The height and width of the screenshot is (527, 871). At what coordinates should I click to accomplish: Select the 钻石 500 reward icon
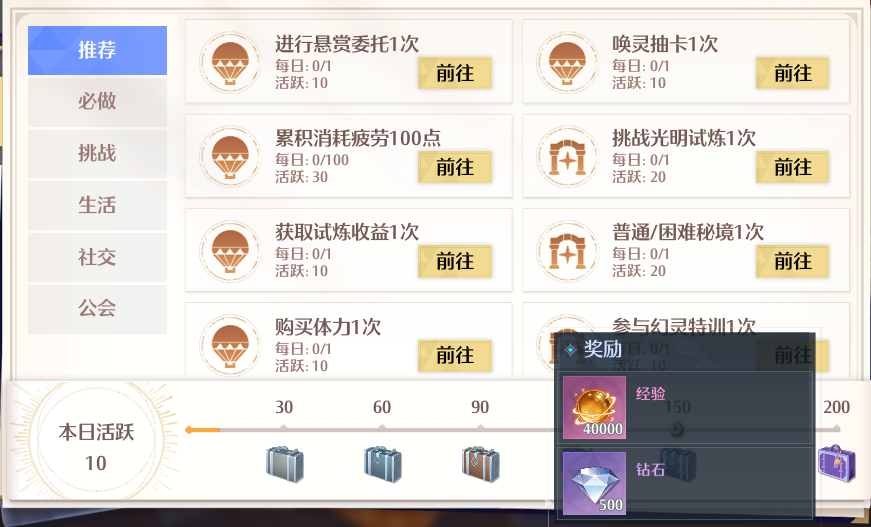click(594, 483)
